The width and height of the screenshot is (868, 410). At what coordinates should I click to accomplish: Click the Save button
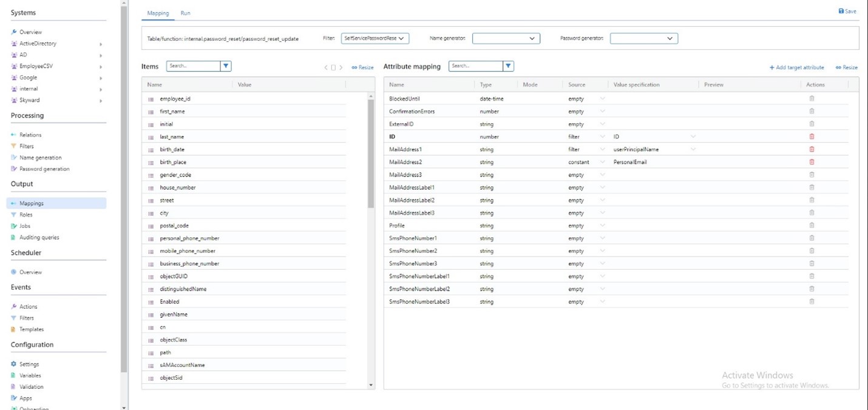click(847, 10)
